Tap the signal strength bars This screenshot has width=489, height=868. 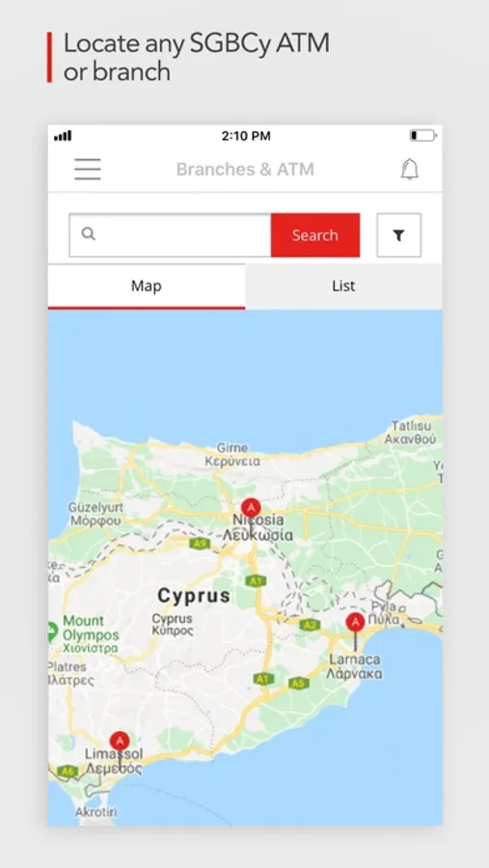coord(63,136)
